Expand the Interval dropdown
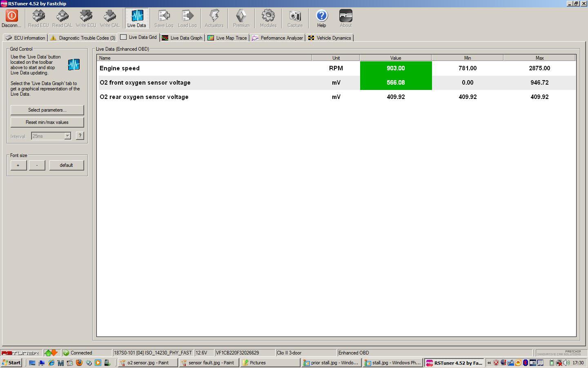The image size is (588, 368). 68,136
